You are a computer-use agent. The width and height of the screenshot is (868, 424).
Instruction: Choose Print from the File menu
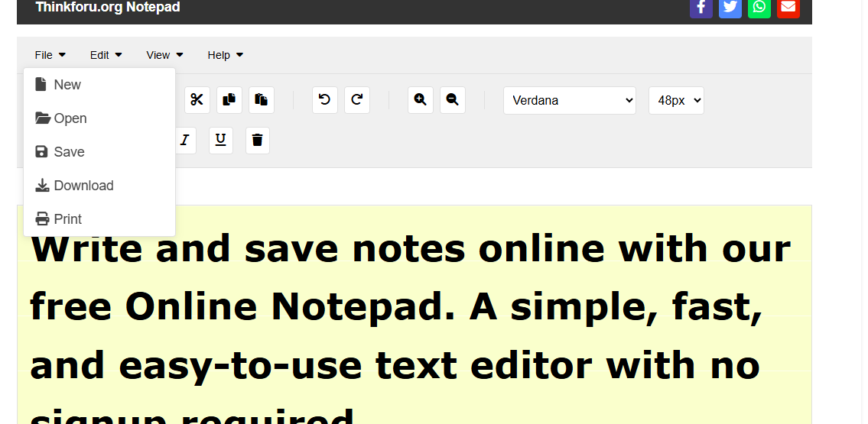[x=67, y=219]
